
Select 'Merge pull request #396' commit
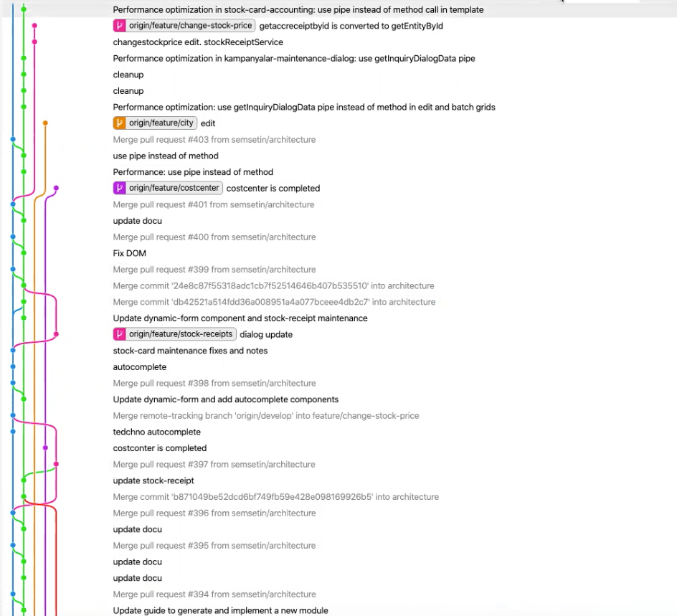click(214, 513)
